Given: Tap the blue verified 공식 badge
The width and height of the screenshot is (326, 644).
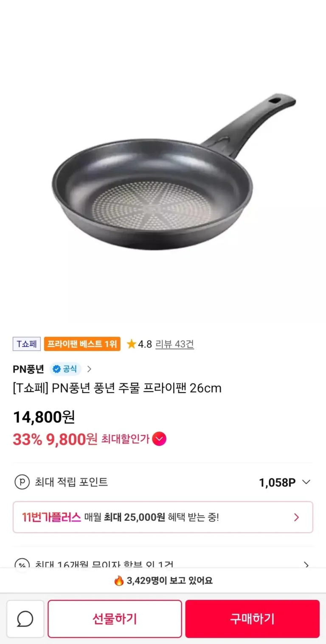Looking at the screenshot, I should tap(65, 369).
